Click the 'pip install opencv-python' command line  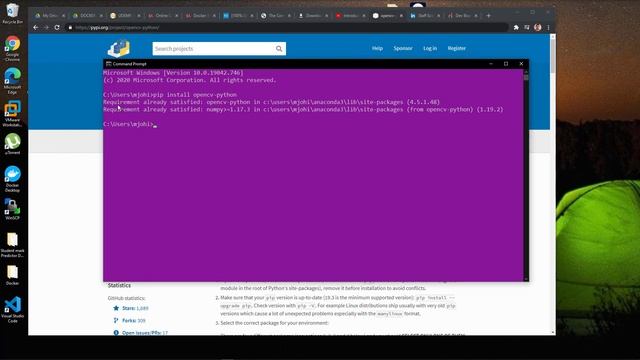click(x=170, y=95)
